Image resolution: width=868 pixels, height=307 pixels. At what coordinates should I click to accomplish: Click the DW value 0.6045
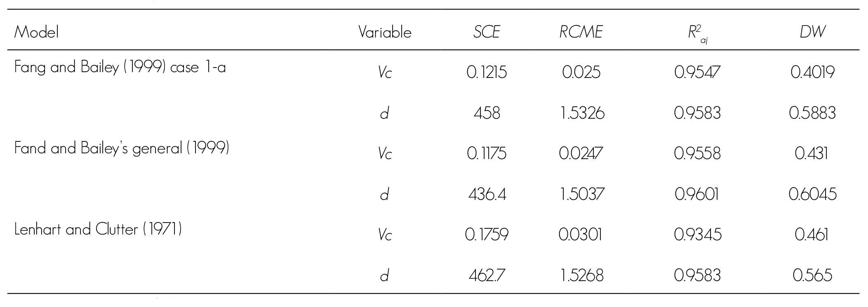812,194
